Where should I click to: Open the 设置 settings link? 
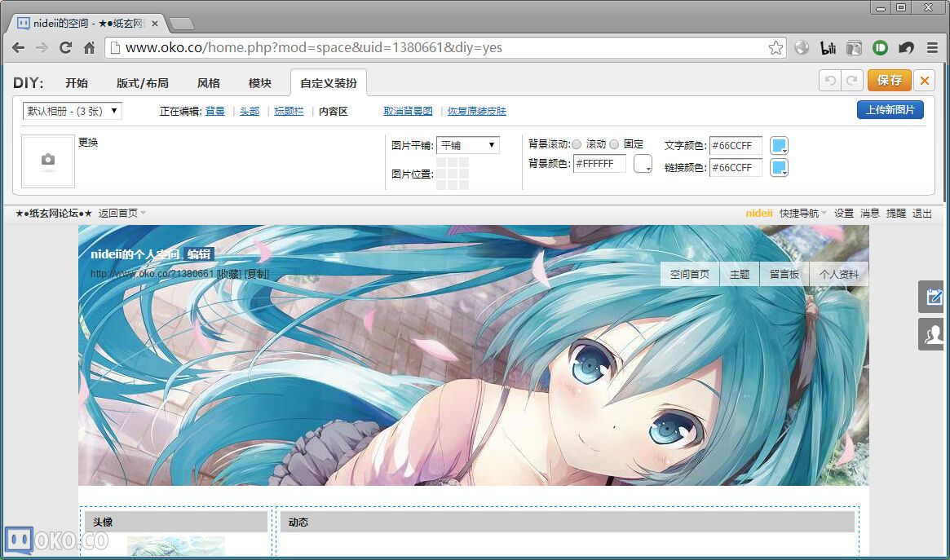844,213
